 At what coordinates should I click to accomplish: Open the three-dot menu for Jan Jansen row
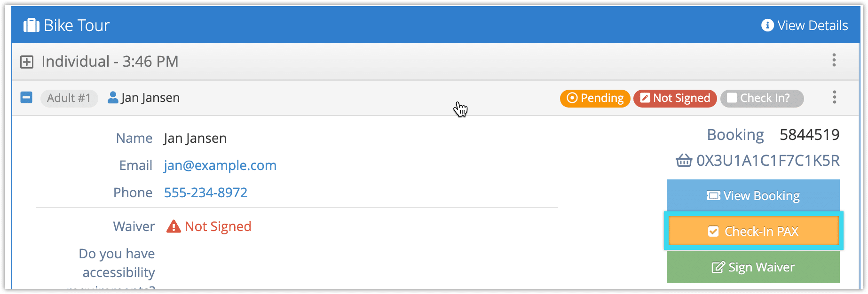(834, 98)
